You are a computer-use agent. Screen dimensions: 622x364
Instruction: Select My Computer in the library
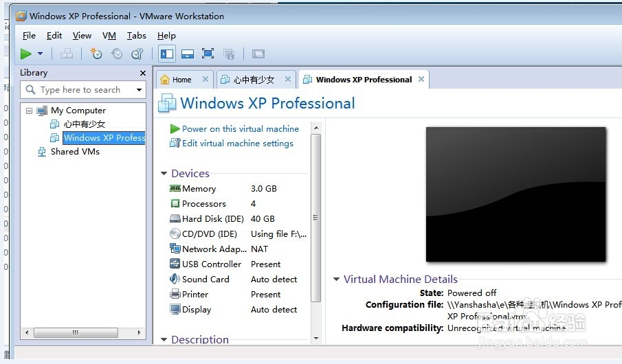78,111
